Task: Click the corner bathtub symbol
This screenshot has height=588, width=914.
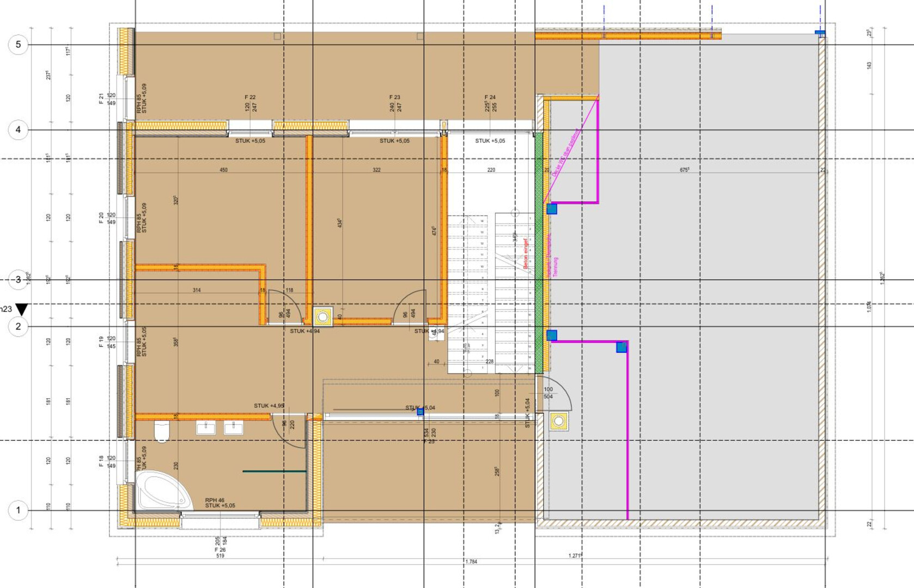Action: pyautogui.click(x=161, y=491)
